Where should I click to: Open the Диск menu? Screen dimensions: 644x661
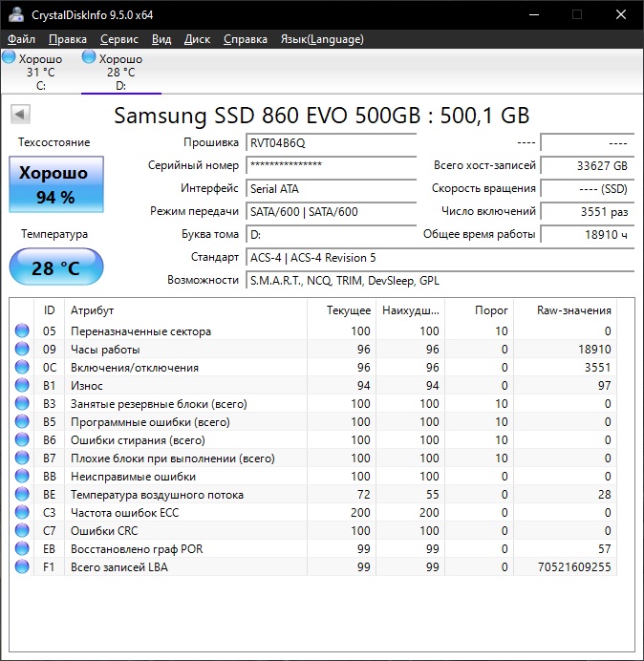[x=197, y=39]
